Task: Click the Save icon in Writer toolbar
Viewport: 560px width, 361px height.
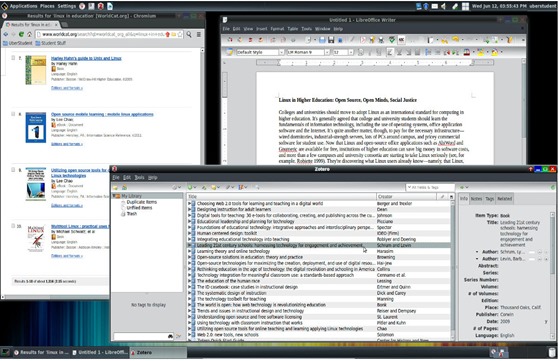Action: [331, 40]
